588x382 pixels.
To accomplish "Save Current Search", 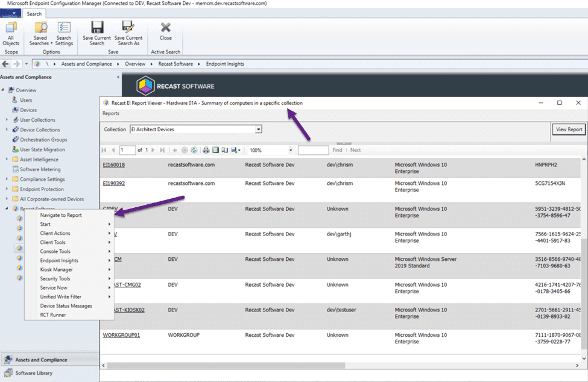I will pyautogui.click(x=96, y=33).
